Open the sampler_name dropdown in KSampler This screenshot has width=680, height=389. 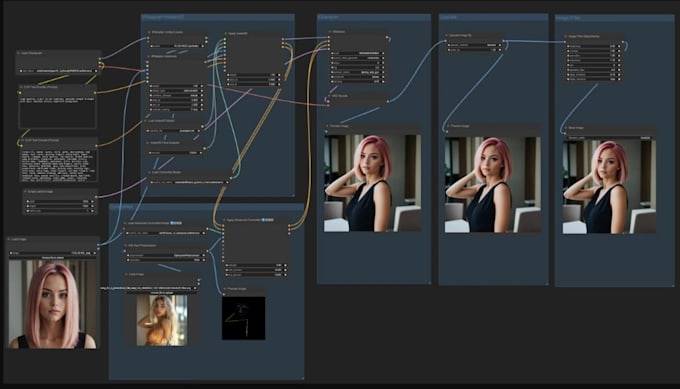click(357, 72)
